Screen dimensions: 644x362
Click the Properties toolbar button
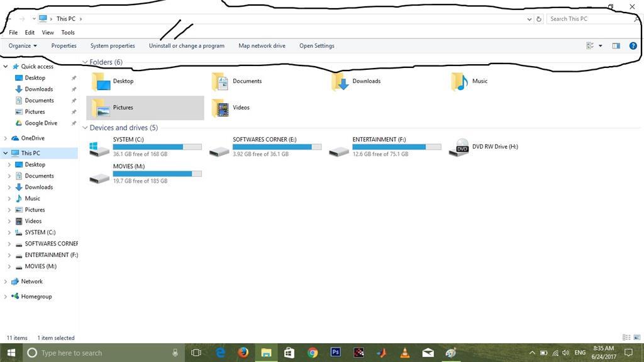pos(64,46)
